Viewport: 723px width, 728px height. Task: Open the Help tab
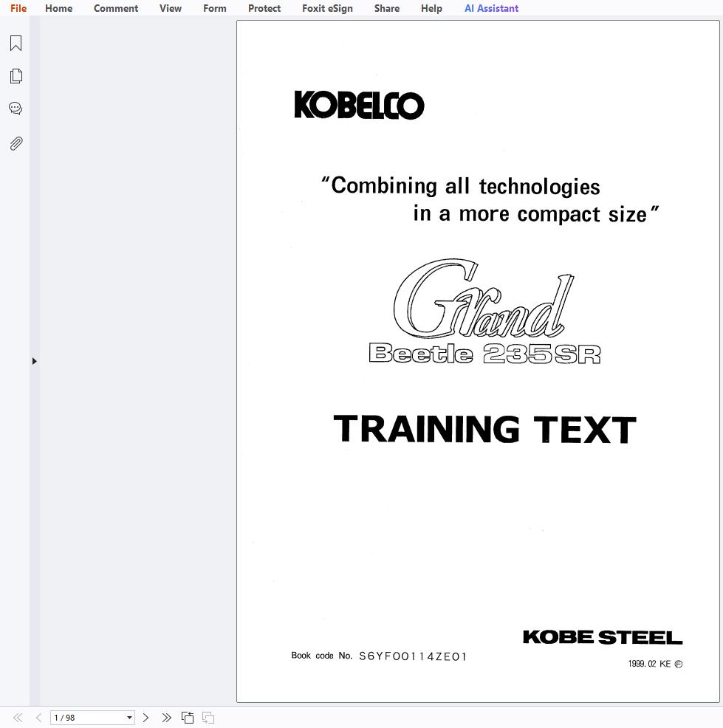[x=431, y=8]
